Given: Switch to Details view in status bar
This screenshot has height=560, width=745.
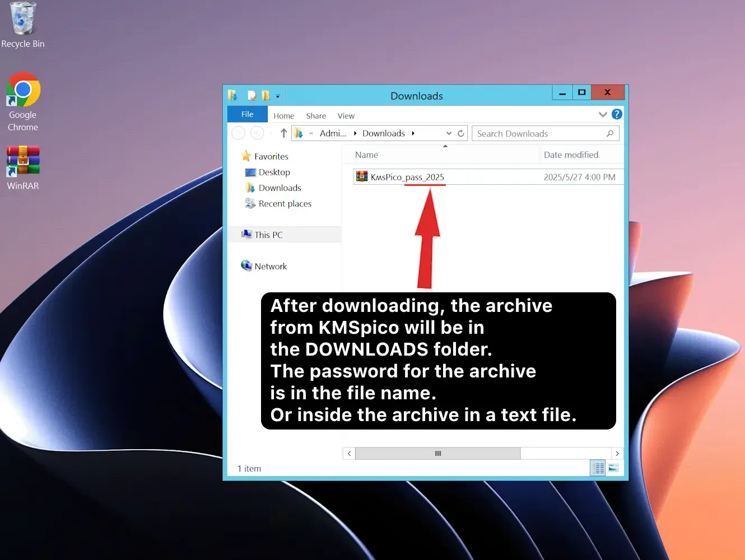Looking at the screenshot, I should (x=598, y=468).
